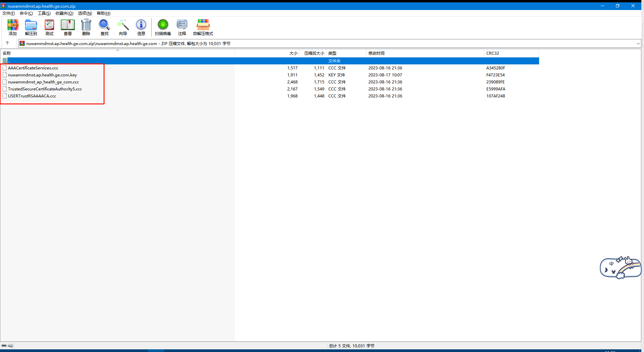Select file AAACertificateServices.ccc
The image size is (644, 352).
tap(33, 68)
